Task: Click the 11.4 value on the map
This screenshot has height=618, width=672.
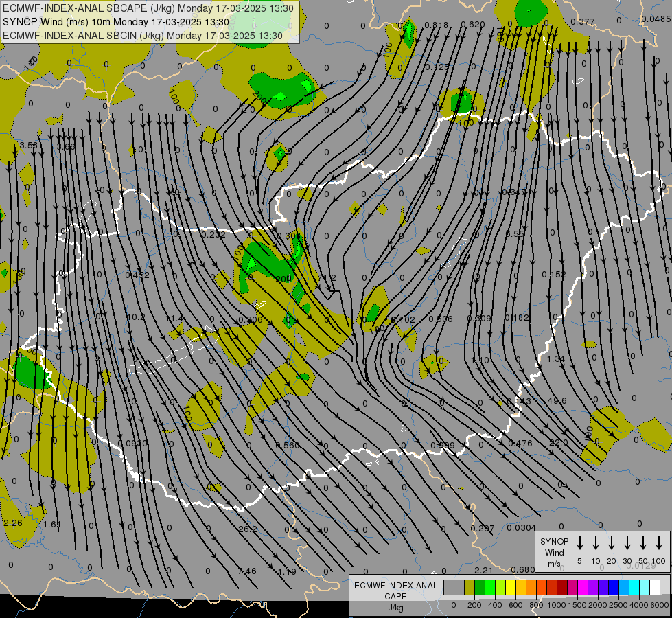Action: (174, 318)
